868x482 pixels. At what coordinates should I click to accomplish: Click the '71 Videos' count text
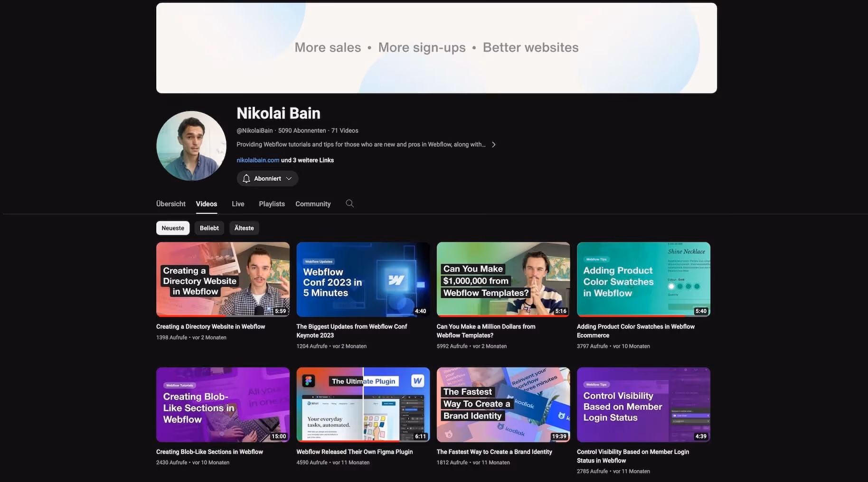tap(345, 130)
